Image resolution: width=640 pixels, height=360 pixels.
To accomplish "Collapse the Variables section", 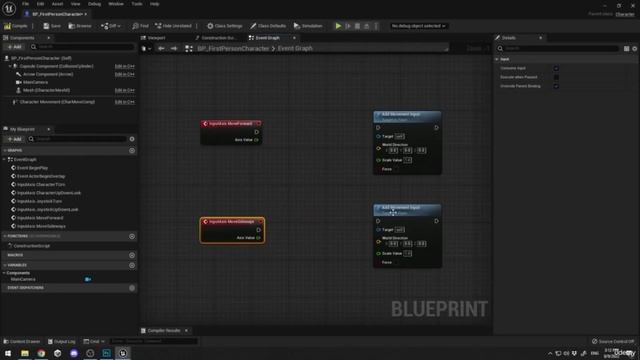I will pos(4,265).
